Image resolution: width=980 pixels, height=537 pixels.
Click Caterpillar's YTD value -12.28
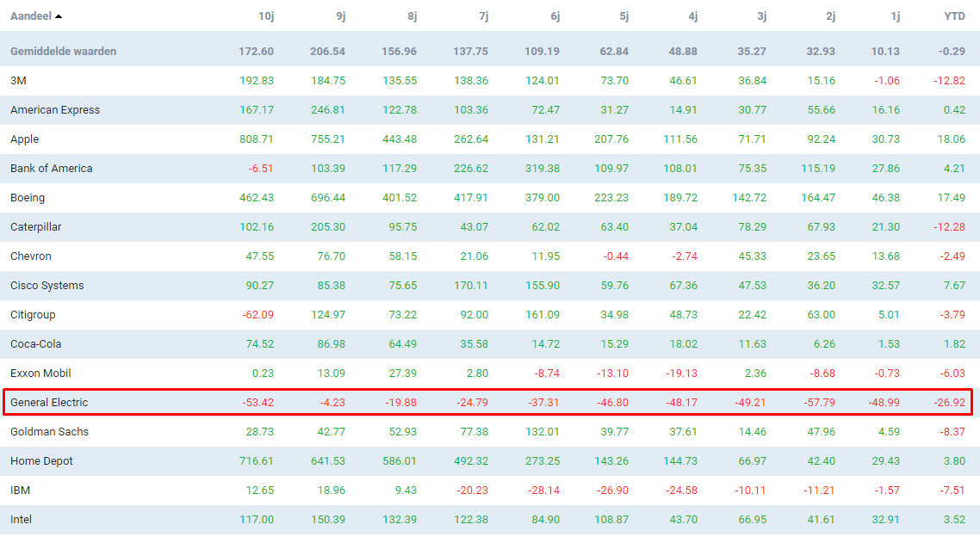[x=949, y=227]
